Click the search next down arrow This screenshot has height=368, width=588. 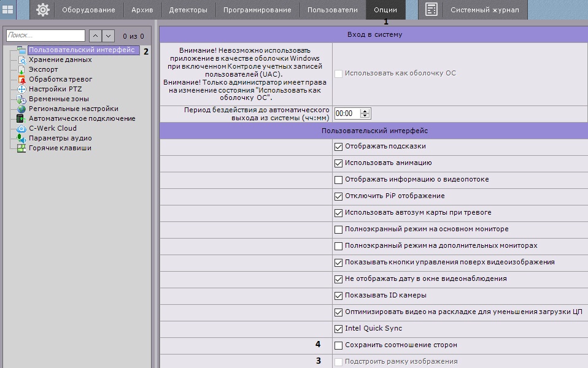[x=108, y=36]
